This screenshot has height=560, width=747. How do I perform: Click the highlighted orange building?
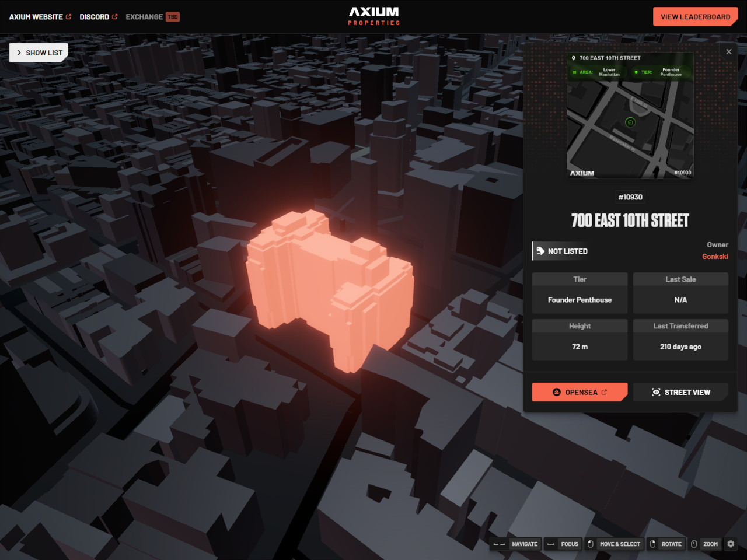[x=327, y=286]
